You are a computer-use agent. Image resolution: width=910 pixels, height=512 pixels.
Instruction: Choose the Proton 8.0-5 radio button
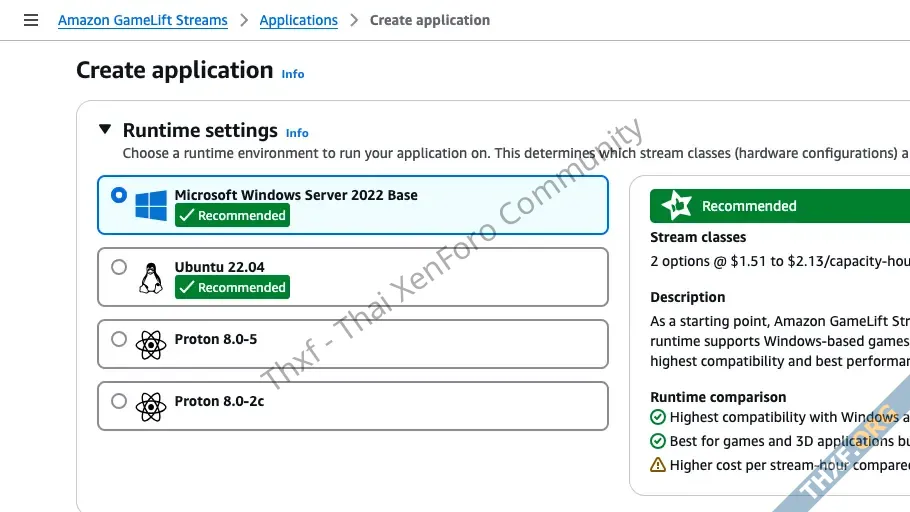(x=119, y=339)
